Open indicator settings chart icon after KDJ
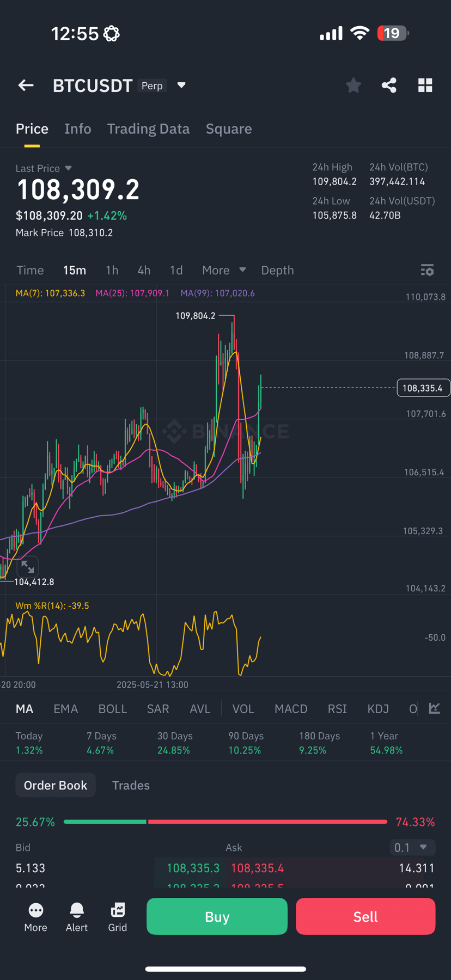The image size is (451, 980). coord(435,708)
